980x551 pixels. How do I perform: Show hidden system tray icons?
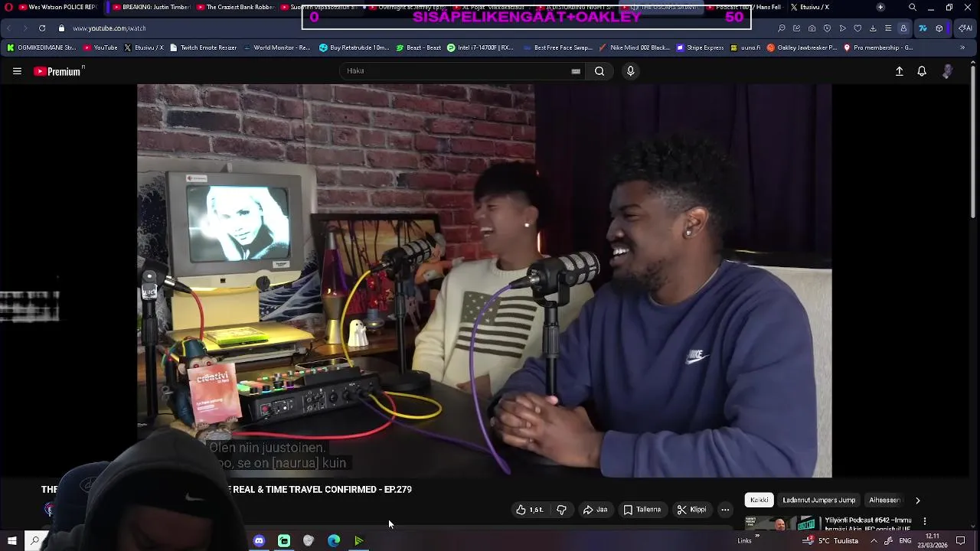tap(874, 541)
